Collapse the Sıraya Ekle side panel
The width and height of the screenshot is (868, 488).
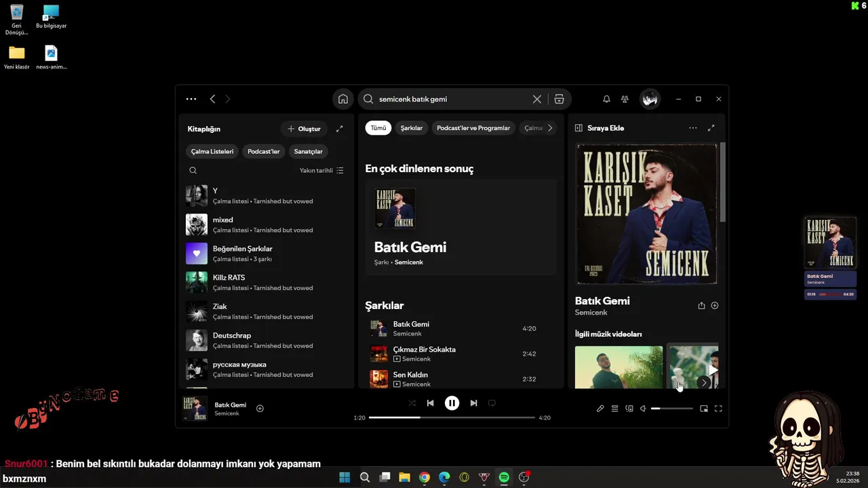578,128
